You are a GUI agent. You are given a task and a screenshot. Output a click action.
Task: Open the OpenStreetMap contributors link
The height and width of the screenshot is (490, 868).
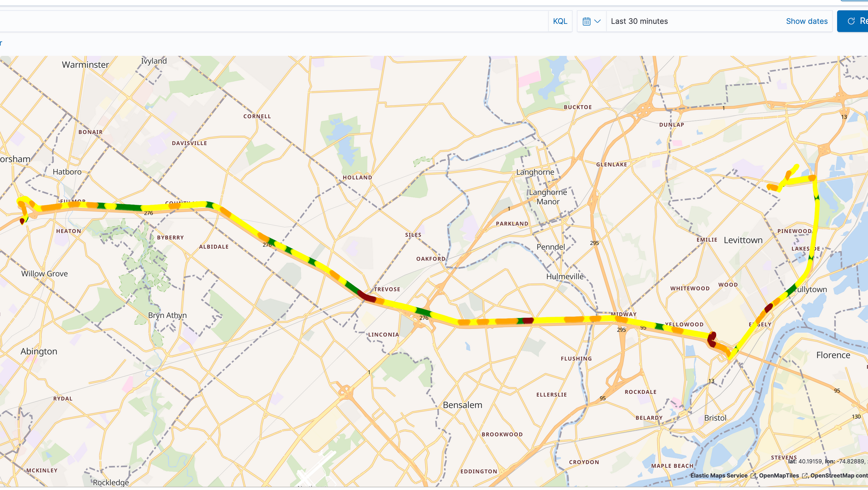click(x=838, y=476)
